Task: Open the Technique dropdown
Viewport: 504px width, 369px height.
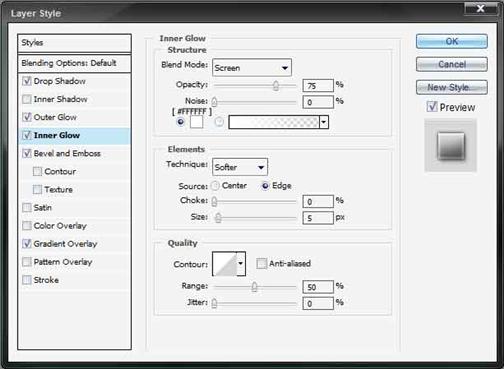Action: click(x=240, y=167)
